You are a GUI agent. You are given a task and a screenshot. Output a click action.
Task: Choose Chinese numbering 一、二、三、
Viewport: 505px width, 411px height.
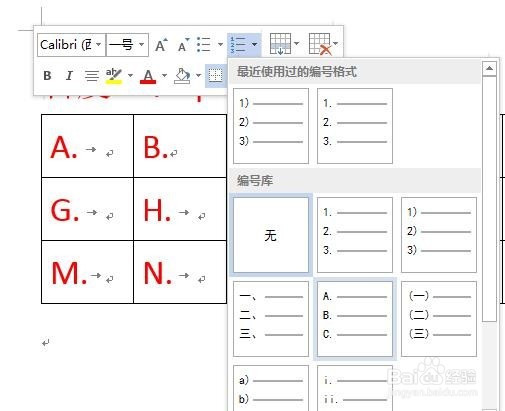click(271, 319)
